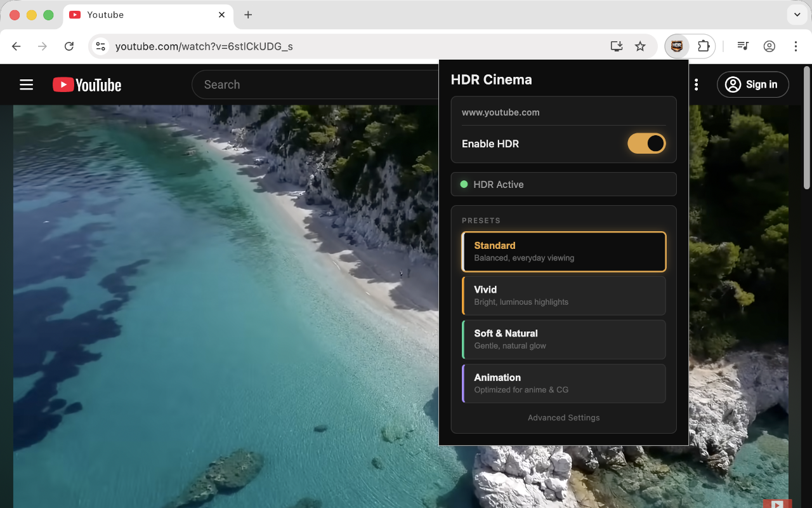This screenshot has width=812, height=508.
Task: Reload the YouTube page
Action: (x=69, y=46)
